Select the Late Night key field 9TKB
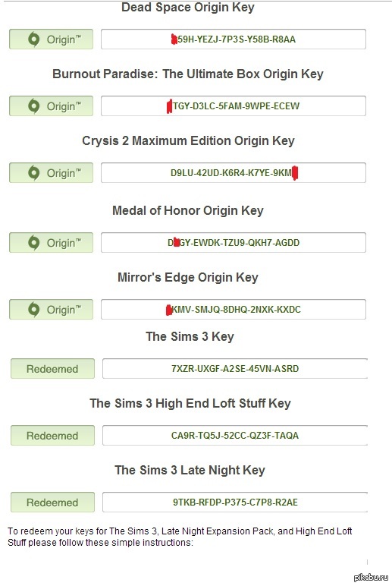392x586 pixels. [235, 503]
